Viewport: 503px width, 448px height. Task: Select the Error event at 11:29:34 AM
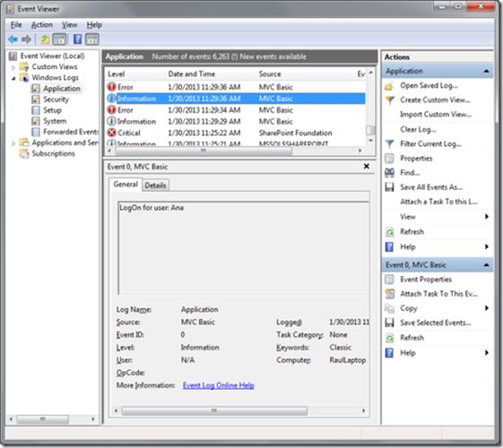click(x=236, y=110)
